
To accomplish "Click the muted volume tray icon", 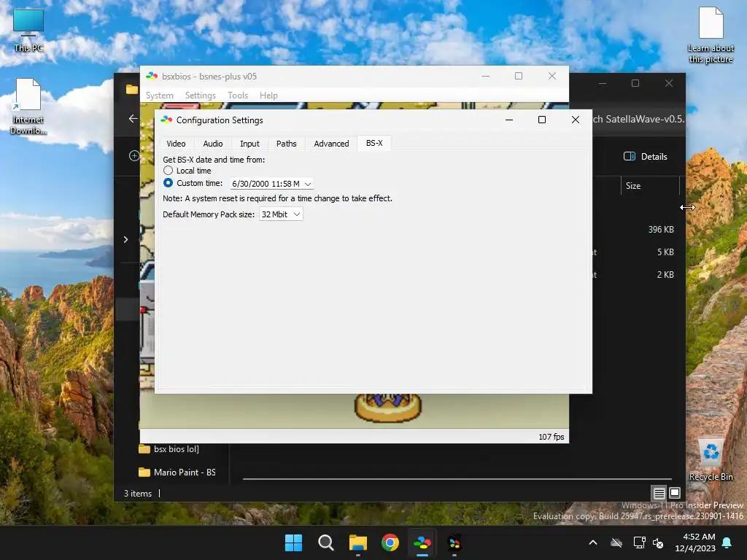I will click(x=658, y=542).
